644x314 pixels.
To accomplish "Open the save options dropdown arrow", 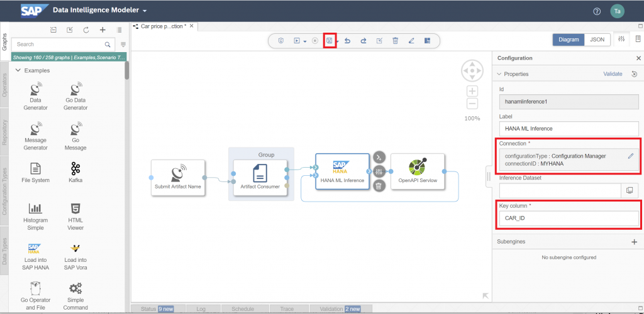I will click(337, 41).
